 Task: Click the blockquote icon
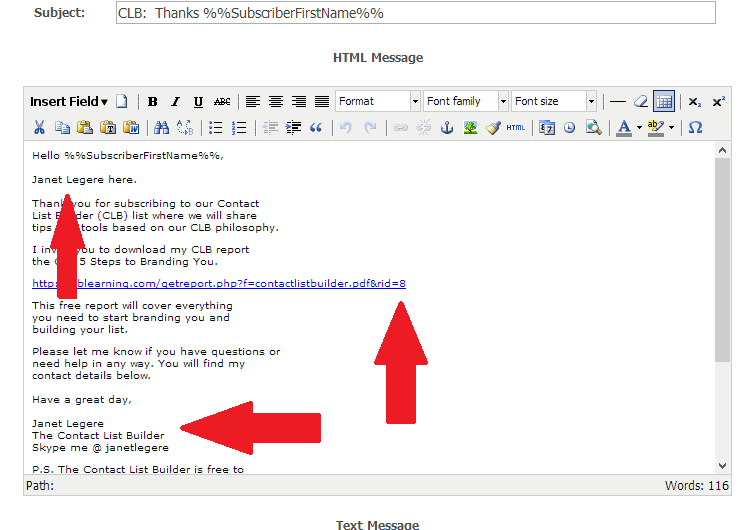coord(316,127)
